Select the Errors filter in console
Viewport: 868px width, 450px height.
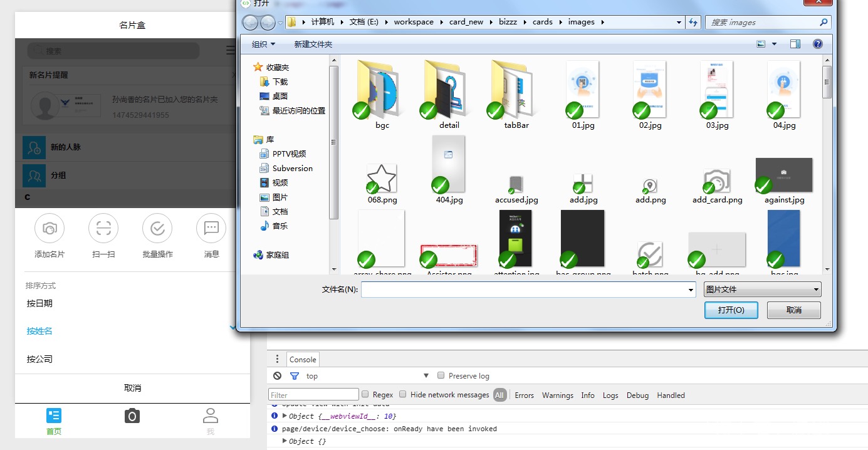524,395
